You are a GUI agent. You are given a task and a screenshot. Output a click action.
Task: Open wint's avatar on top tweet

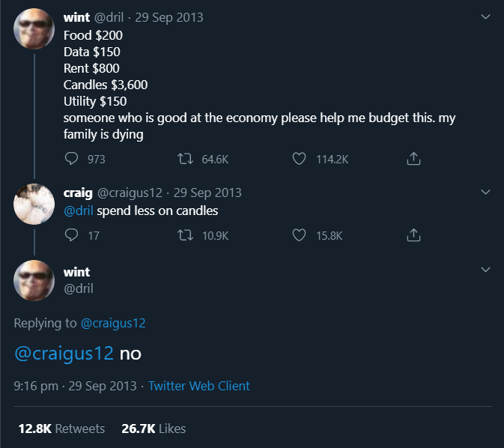(34, 28)
